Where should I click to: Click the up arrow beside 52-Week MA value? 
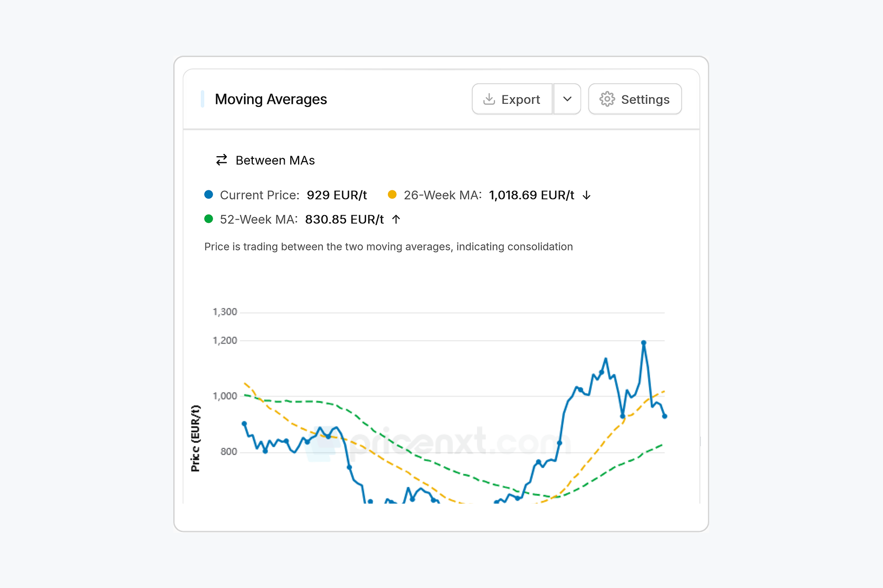(396, 220)
